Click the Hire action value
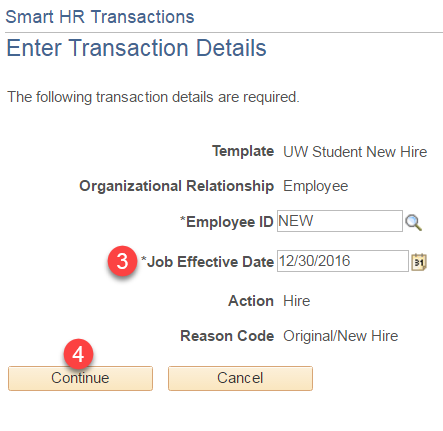This screenshot has height=431, width=443. click(x=296, y=301)
